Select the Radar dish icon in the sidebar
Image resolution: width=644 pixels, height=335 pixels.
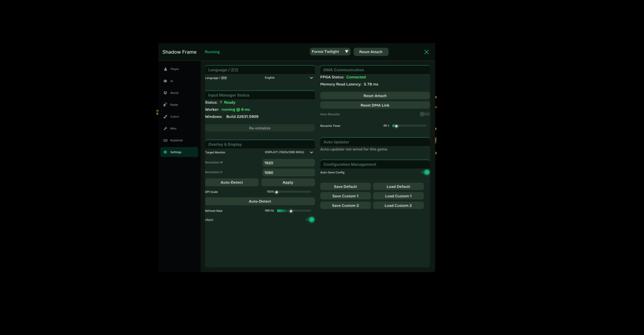click(x=165, y=105)
